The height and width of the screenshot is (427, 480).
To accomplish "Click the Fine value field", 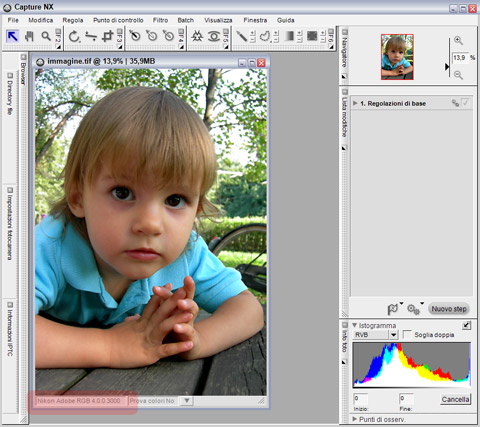I will pos(406,398).
